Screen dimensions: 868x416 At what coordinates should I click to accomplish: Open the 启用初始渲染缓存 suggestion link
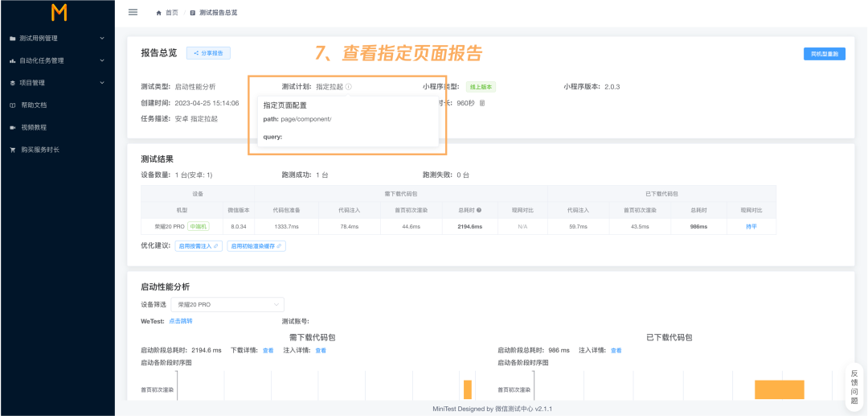pos(256,246)
